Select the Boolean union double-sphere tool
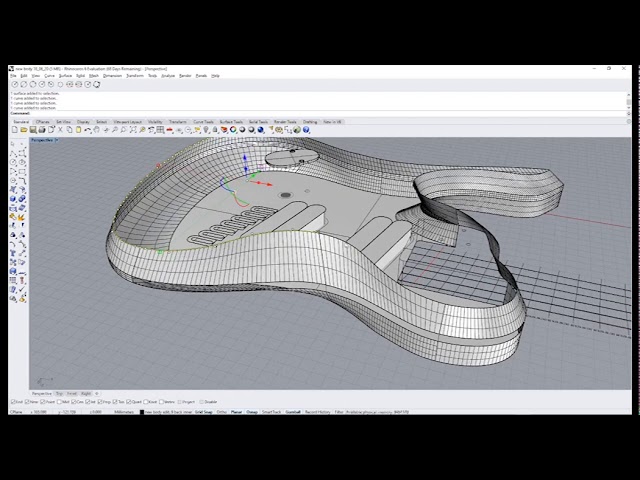Viewport: 640px width, 480px height. point(22,199)
